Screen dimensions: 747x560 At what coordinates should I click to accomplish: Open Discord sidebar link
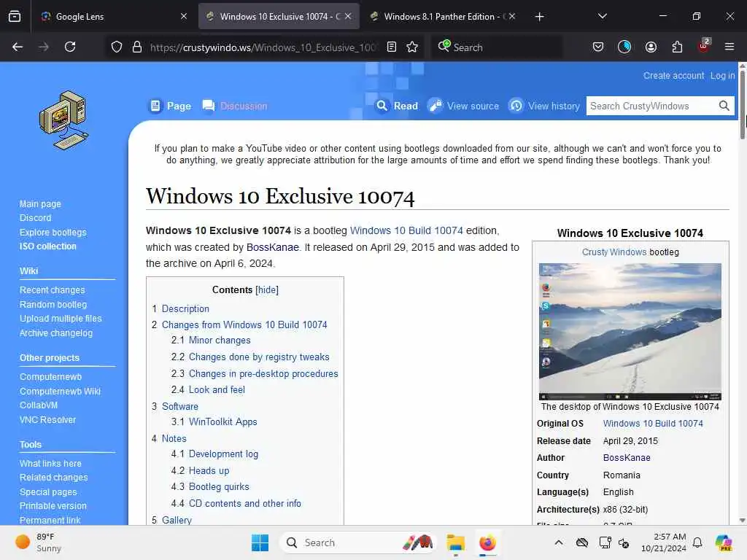[35, 218]
